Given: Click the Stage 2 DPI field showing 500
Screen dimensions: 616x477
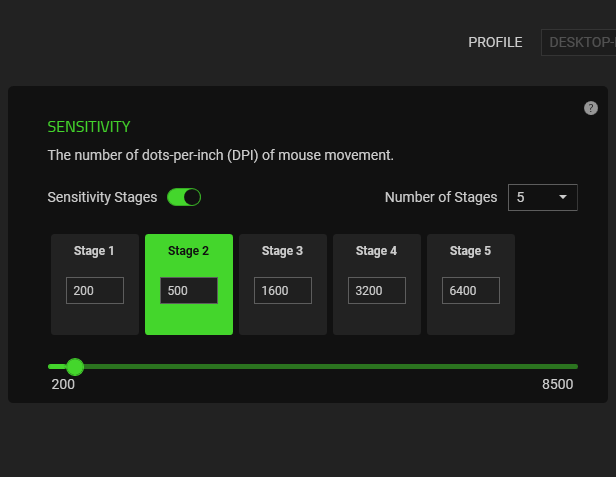Looking at the screenshot, I should tap(189, 290).
